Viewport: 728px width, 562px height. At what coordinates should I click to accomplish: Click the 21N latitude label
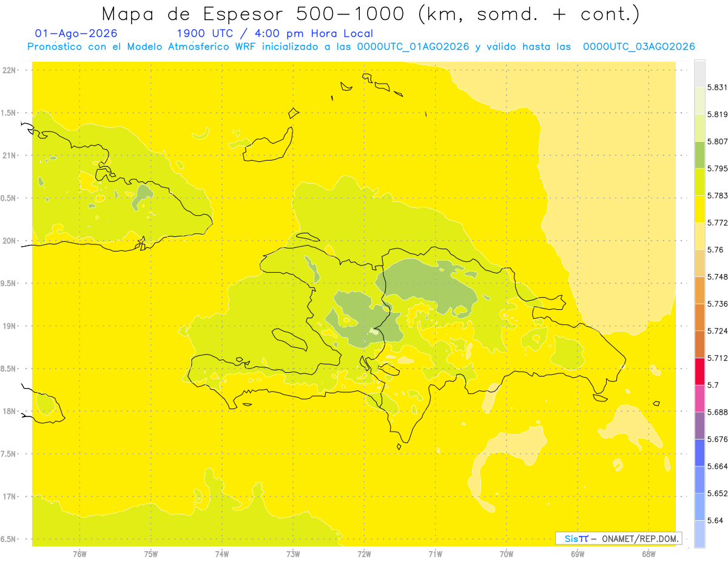10,155
